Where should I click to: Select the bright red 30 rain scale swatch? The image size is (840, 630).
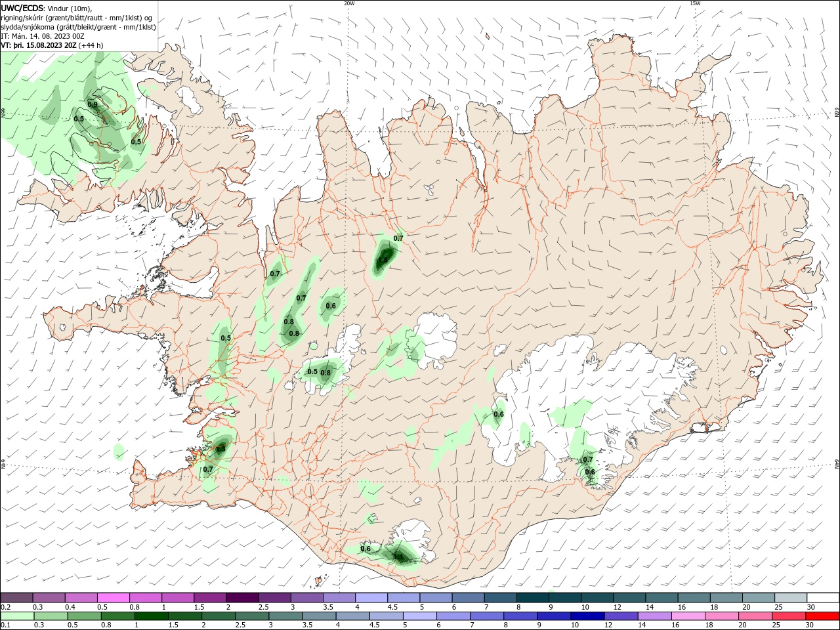(x=822, y=616)
